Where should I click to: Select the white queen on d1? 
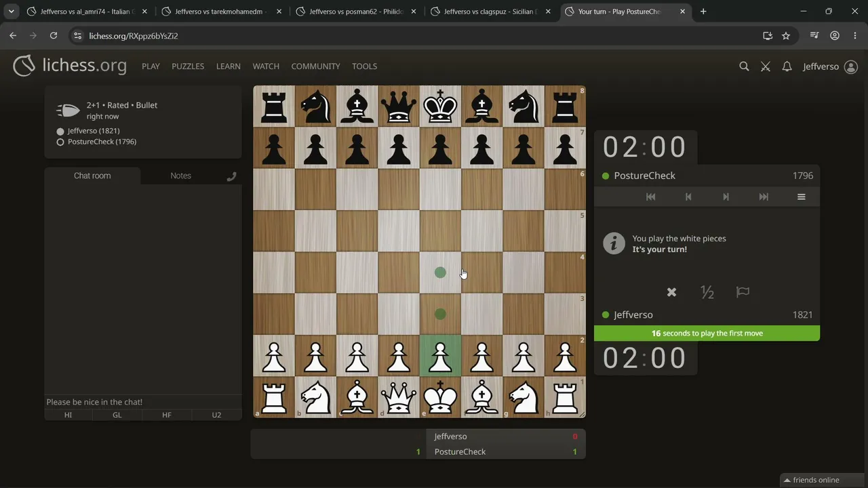click(399, 397)
